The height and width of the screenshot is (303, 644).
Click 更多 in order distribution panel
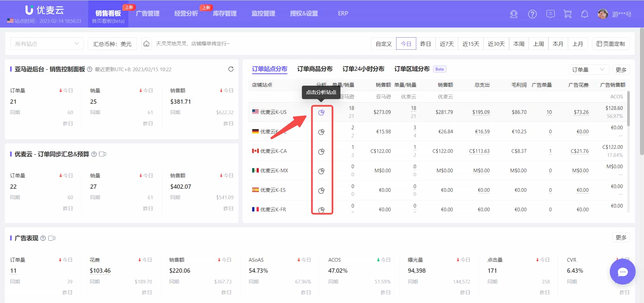pos(621,70)
